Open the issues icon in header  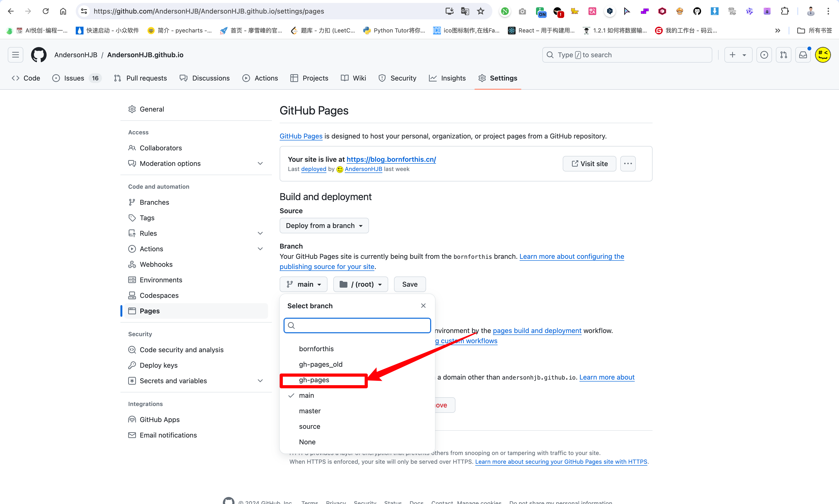coord(764,55)
